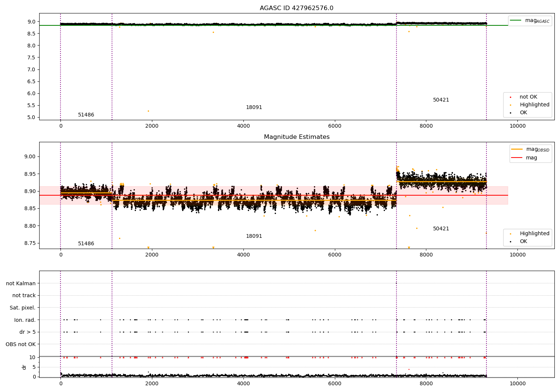This screenshot has height=392, width=560.
Task: Click obsid label 18091 in the top plot
Action: tap(254, 108)
